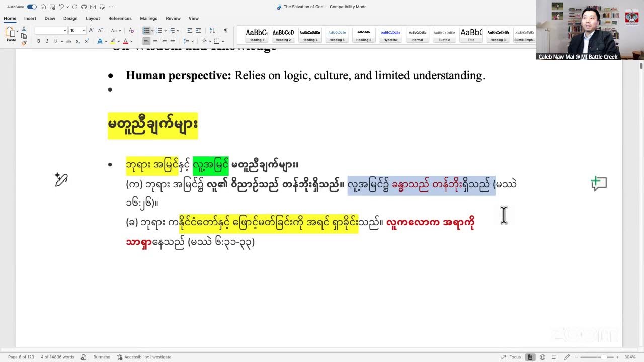
Task: Apply the Normal style
Action: (417, 35)
